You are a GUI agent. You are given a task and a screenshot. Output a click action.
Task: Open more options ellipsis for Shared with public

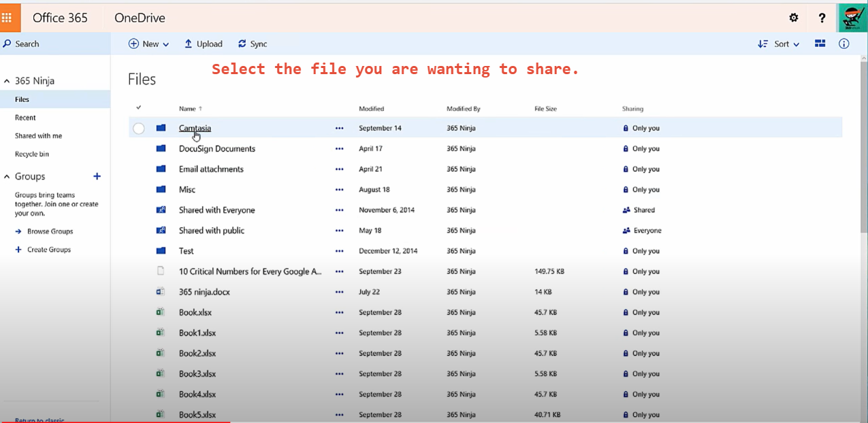point(339,231)
